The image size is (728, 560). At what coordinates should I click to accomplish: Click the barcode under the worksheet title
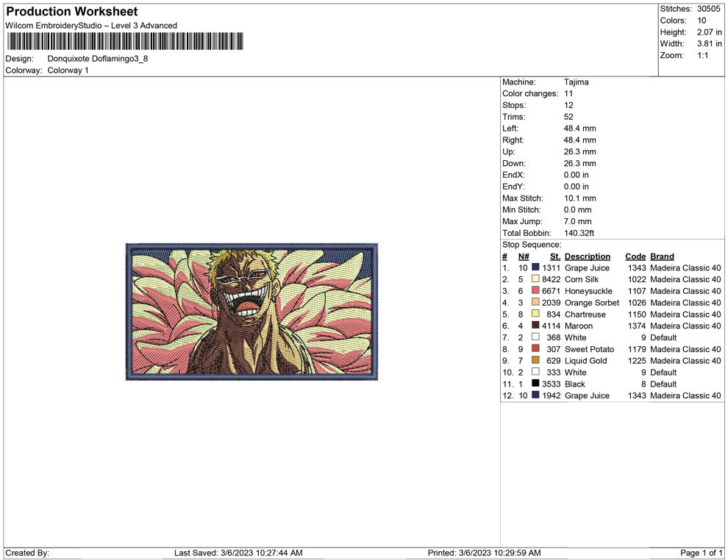coord(125,41)
